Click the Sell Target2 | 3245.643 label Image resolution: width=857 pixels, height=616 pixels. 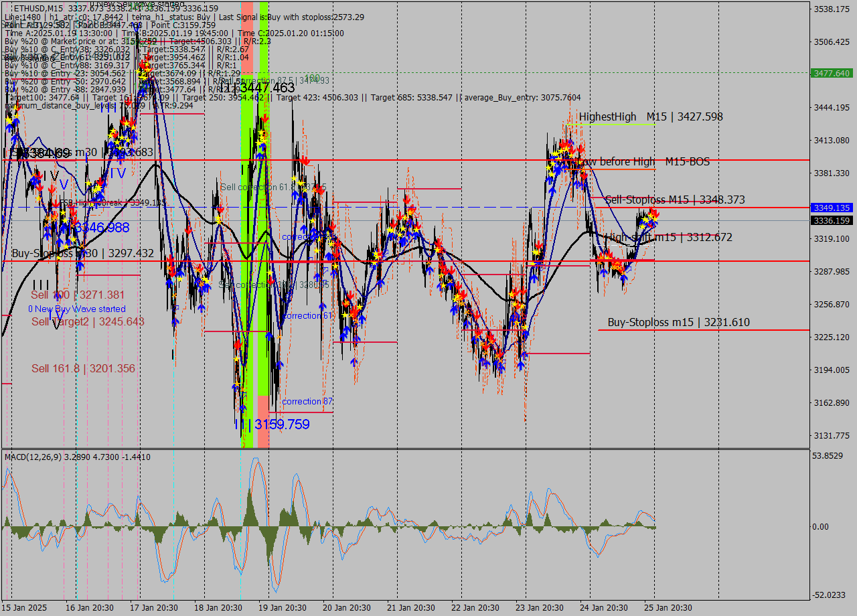[88, 321]
